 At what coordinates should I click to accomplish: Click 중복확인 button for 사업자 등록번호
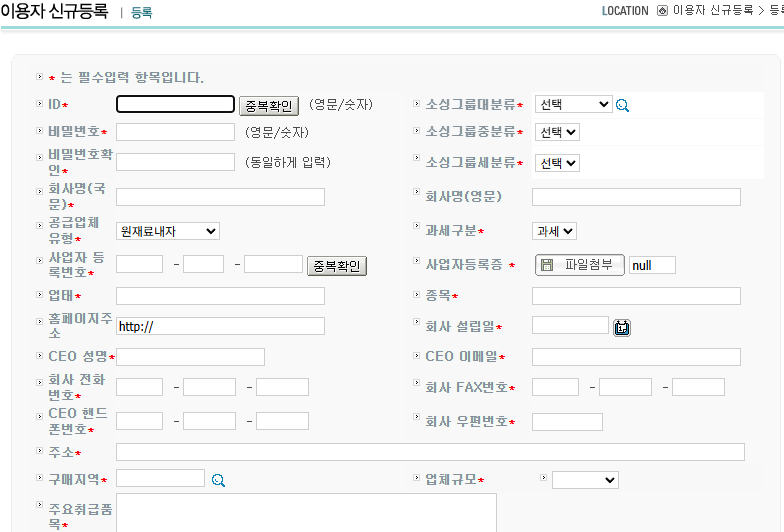337,266
